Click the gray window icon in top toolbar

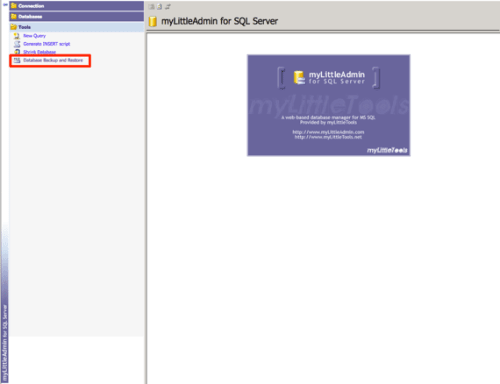[x=152, y=6]
